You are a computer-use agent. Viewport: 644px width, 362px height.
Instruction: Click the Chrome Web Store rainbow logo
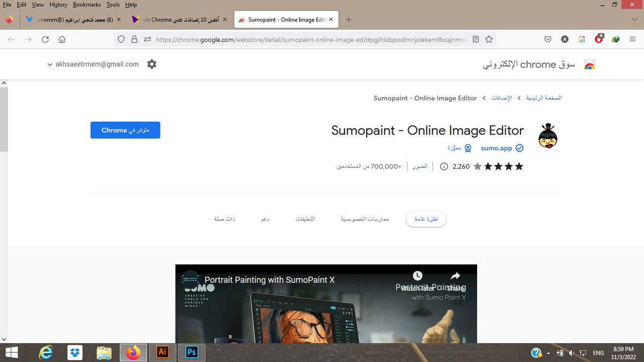pyautogui.click(x=590, y=65)
